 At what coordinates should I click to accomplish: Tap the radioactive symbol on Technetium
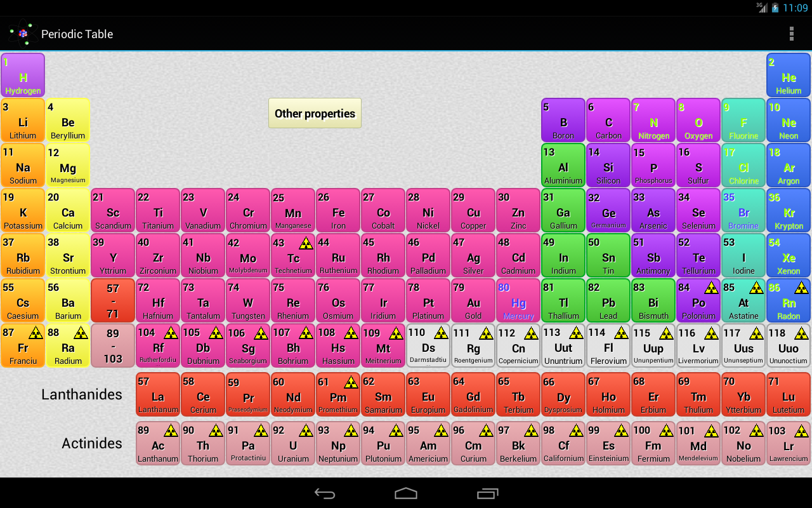pos(305,243)
